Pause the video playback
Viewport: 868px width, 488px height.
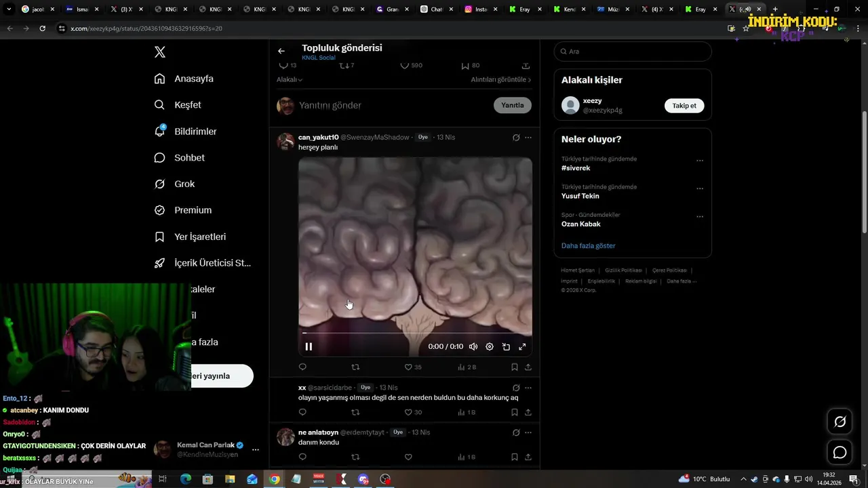(309, 346)
